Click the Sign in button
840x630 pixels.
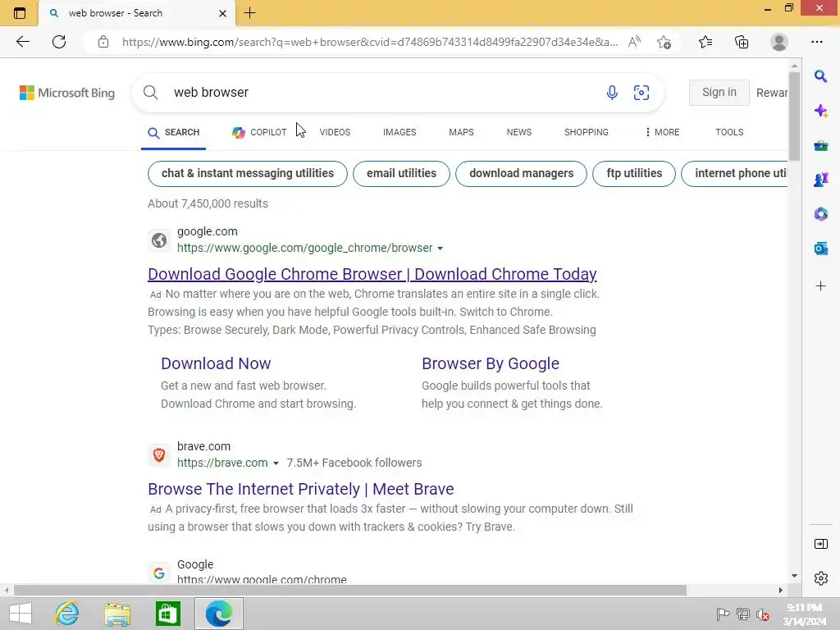pyautogui.click(x=719, y=92)
